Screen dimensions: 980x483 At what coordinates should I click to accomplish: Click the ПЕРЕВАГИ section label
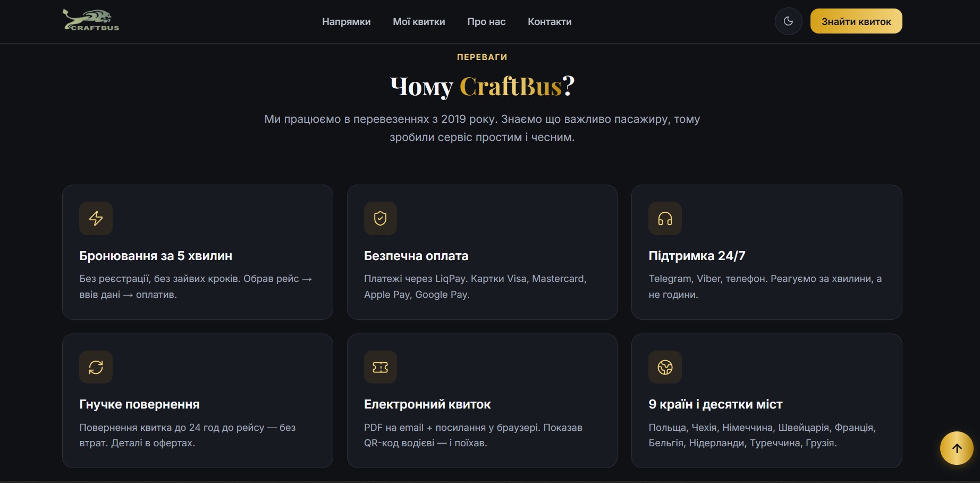coord(482,57)
